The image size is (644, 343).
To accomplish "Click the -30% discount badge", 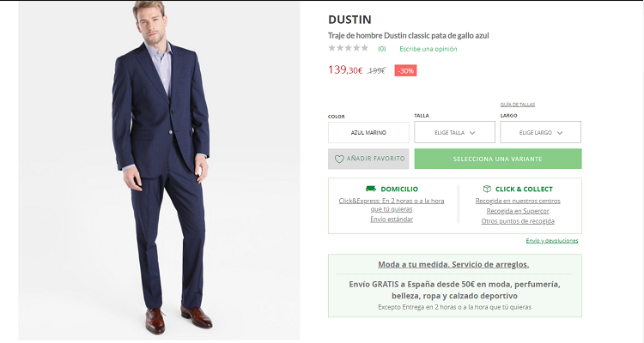I will [x=405, y=70].
